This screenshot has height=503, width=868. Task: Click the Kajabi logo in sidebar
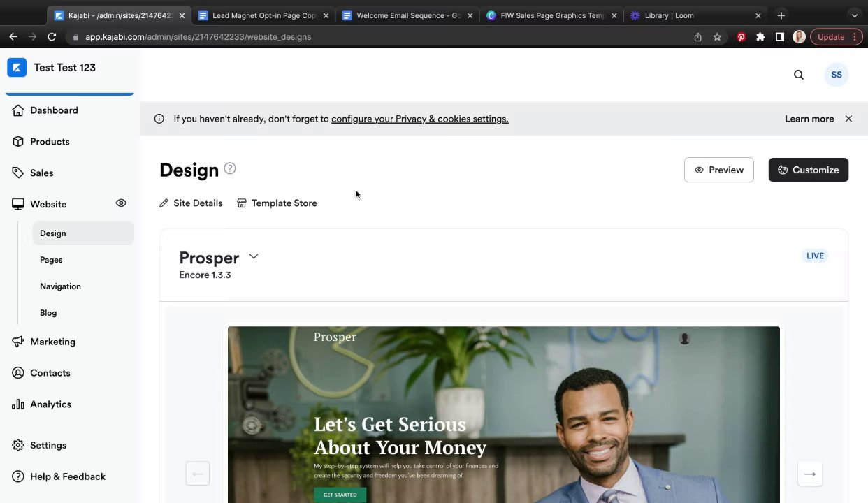pos(17,68)
